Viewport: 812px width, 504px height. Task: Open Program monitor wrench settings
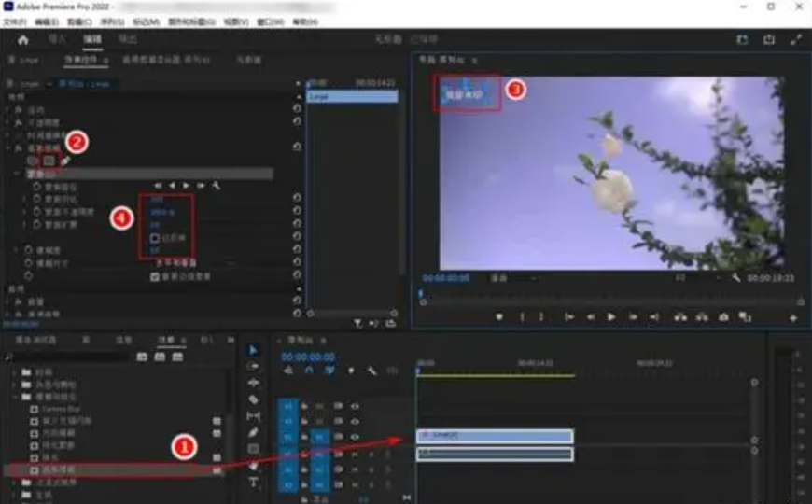[x=735, y=278]
